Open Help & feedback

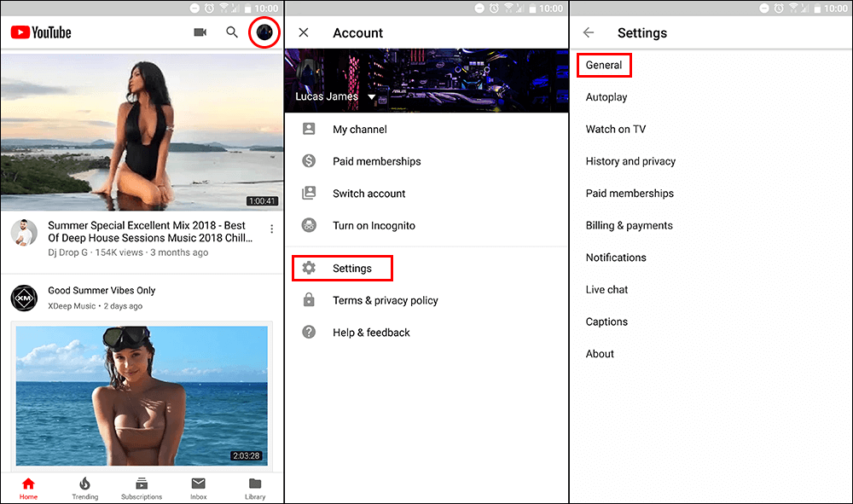371,333
